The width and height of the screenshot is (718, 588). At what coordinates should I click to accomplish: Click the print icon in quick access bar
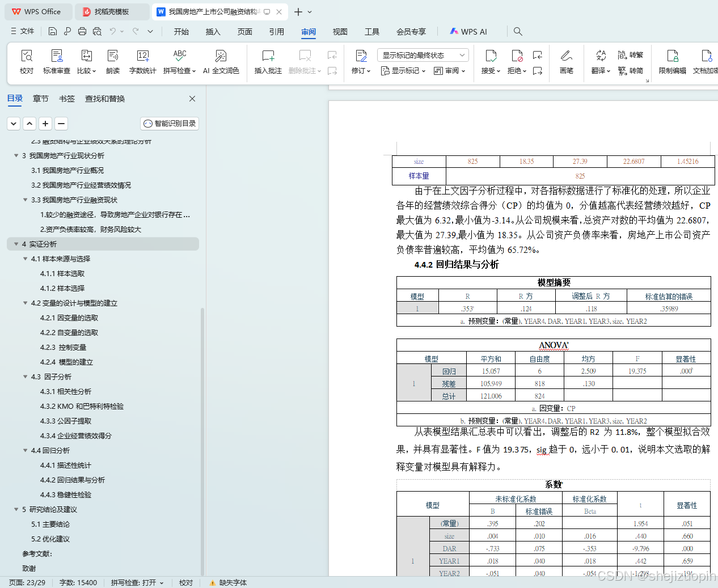[x=82, y=31]
